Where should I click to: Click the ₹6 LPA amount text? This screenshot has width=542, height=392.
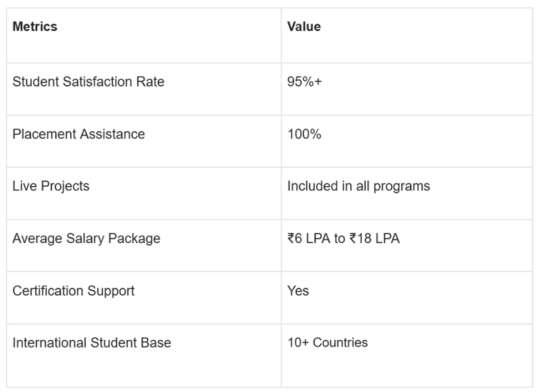(308, 238)
